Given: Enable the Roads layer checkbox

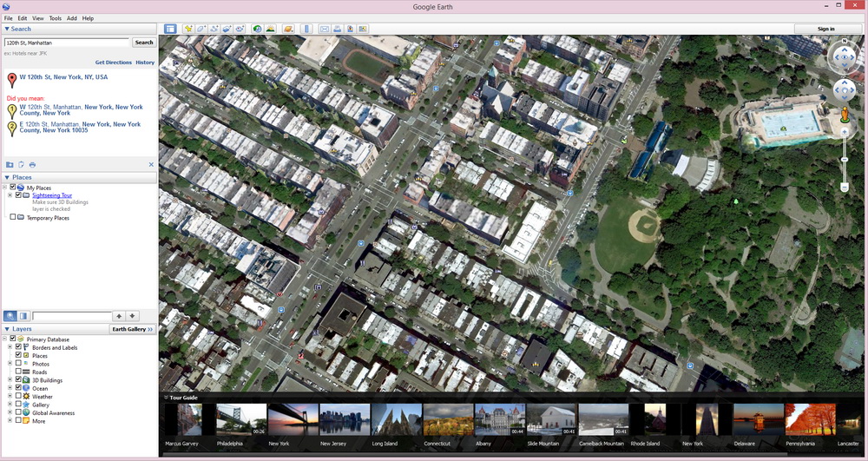Looking at the screenshot, I should tap(18, 372).
